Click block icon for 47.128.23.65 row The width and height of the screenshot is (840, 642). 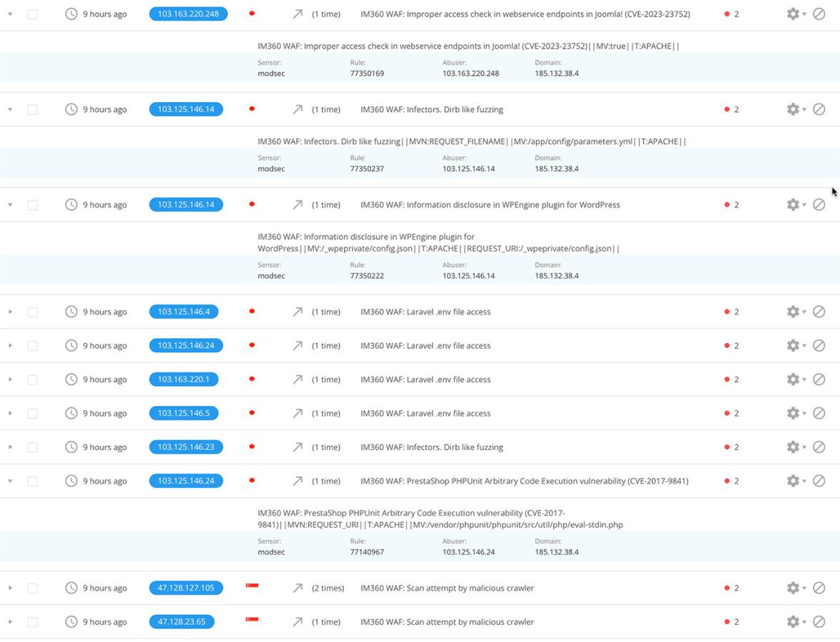tap(819, 622)
